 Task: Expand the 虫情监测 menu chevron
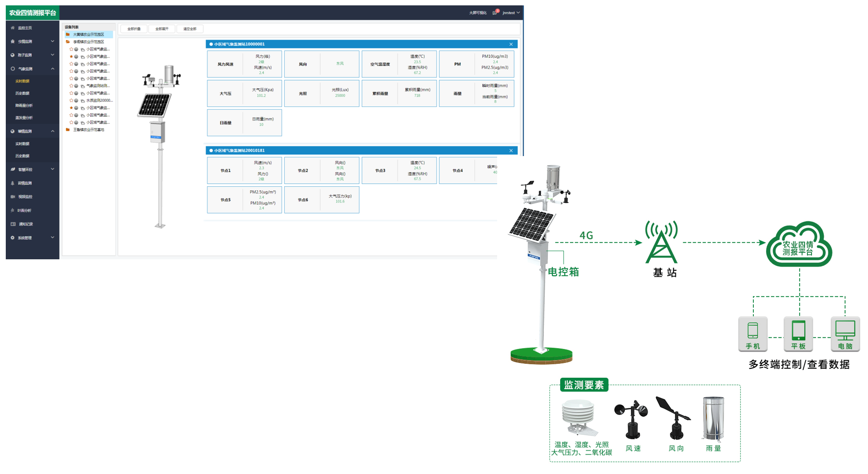coord(52,41)
